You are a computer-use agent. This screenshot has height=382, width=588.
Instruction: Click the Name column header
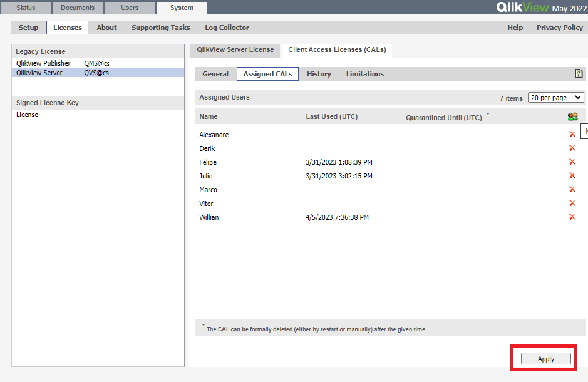pos(208,116)
